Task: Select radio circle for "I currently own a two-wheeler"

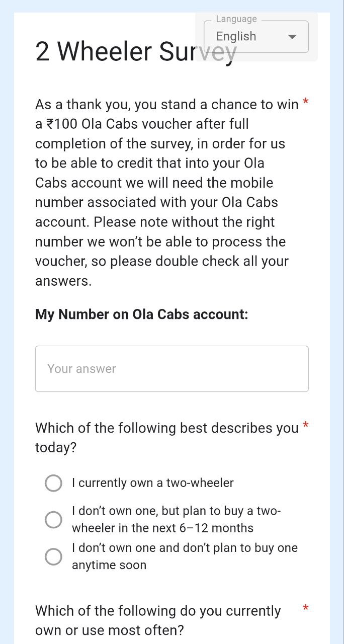Action: click(53, 483)
